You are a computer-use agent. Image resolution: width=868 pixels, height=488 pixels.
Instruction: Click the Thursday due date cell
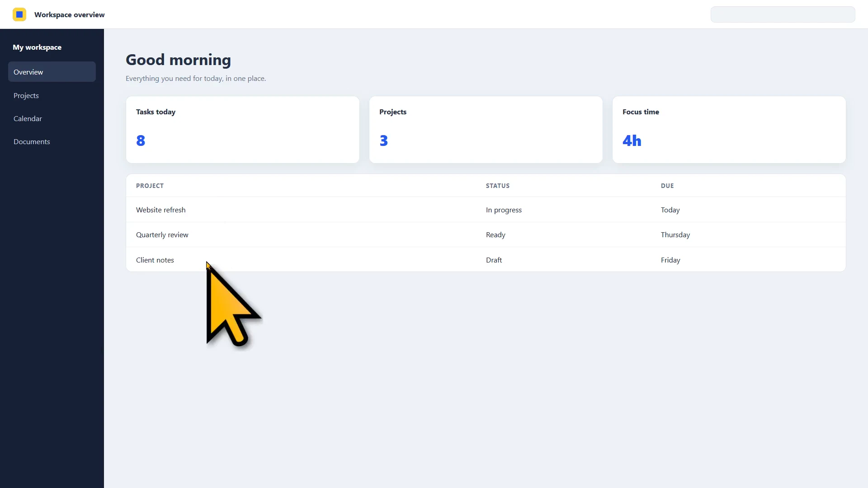coord(675,235)
